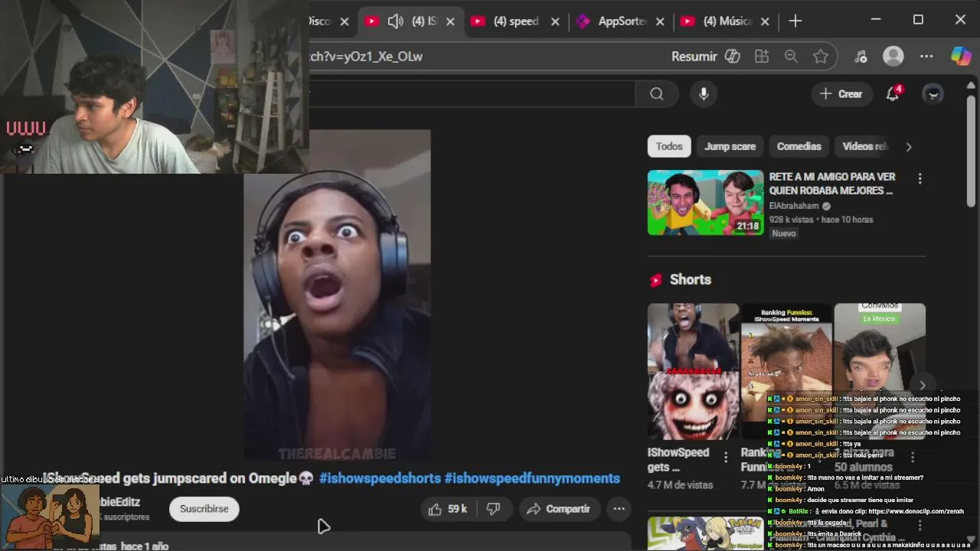980x551 pixels.
Task: Select the Jump scare filter chip
Action: (730, 146)
